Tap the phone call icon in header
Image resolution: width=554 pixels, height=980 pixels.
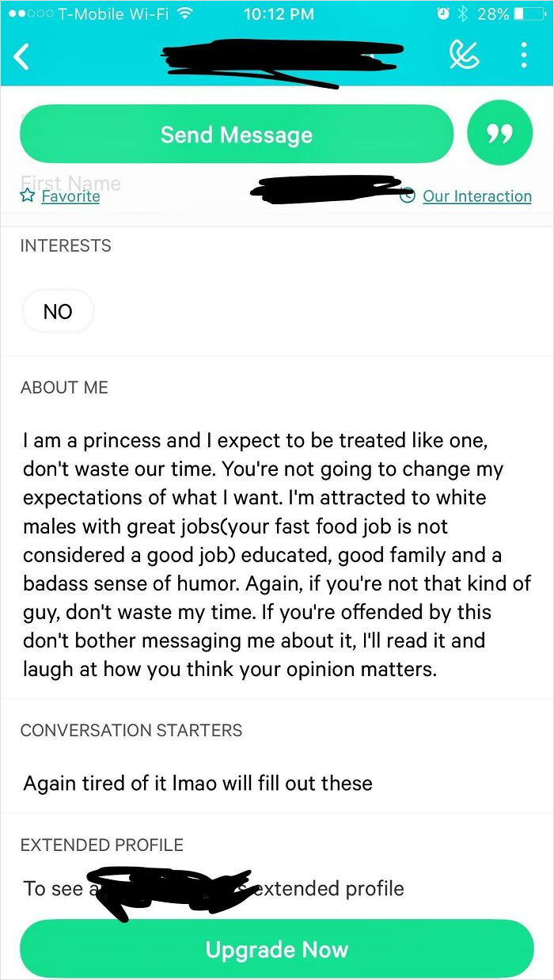(x=463, y=55)
